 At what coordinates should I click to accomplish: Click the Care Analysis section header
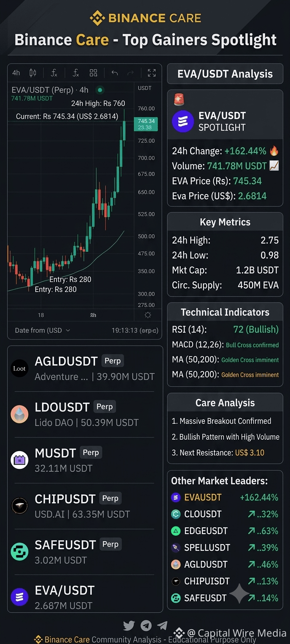[x=225, y=403]
